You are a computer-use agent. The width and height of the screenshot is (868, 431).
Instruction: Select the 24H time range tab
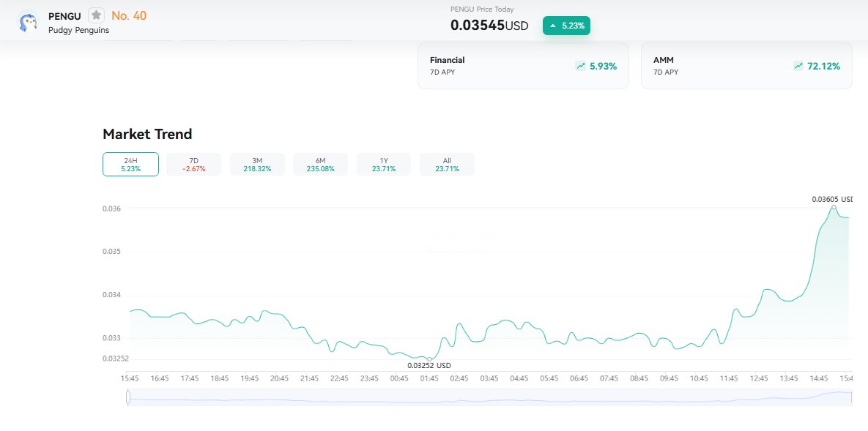pyautogui.click(x=130, y=164)
